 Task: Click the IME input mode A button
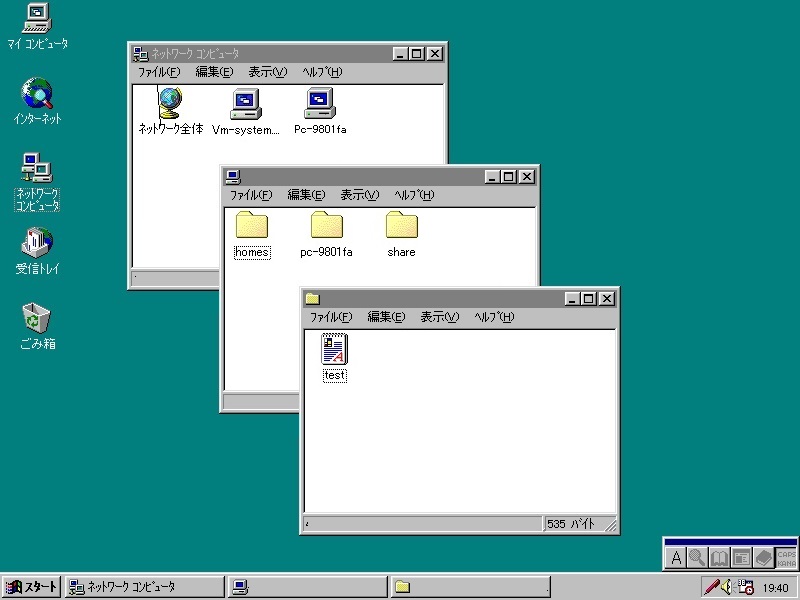676,557
